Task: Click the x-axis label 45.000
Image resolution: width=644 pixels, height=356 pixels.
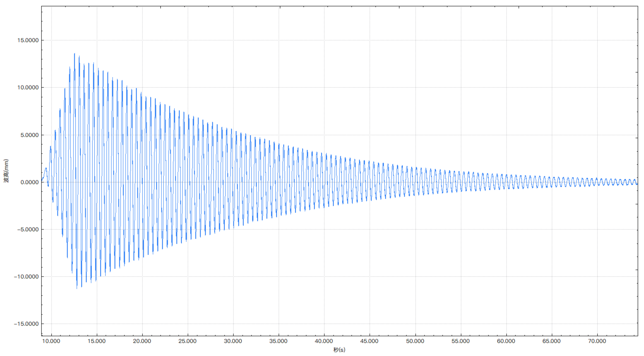Action: [x=369, y=341]
